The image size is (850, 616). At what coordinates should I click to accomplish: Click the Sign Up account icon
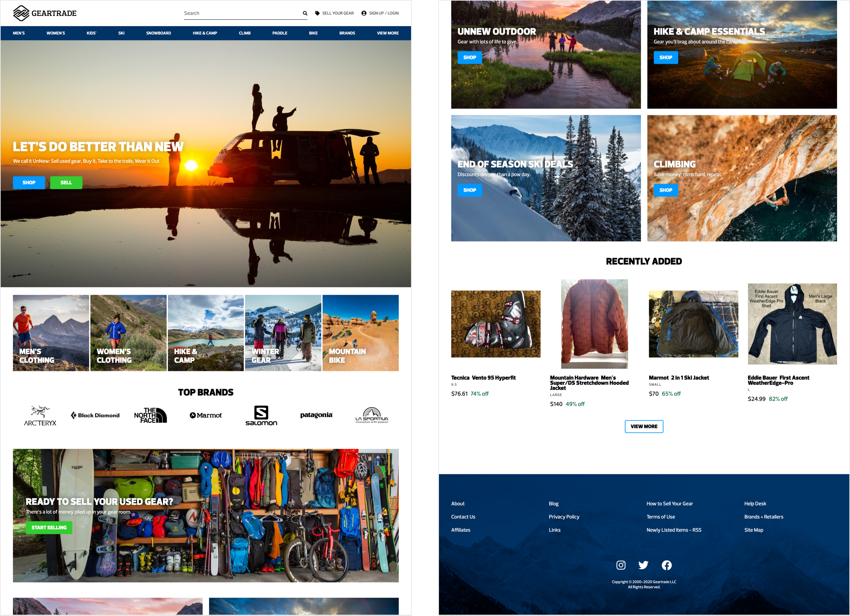pyautogui.click(x=364, y=13)
